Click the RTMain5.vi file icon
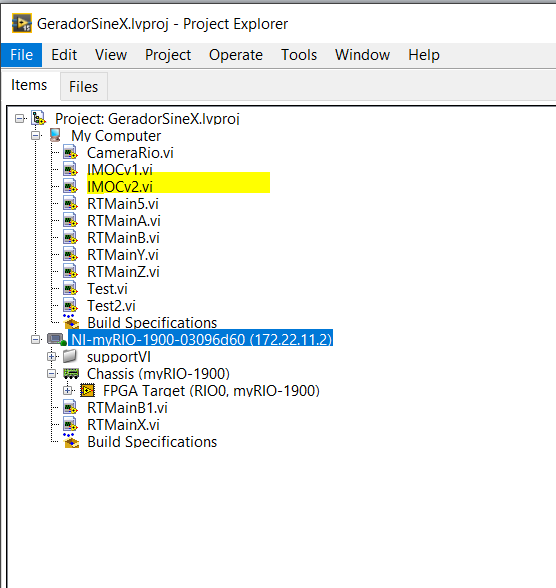The height and width of the screenshot is (588, 556). (x=70, y=204)
